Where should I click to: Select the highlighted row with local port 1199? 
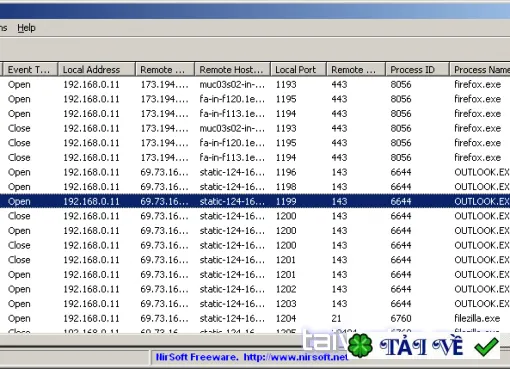point(255,201)
